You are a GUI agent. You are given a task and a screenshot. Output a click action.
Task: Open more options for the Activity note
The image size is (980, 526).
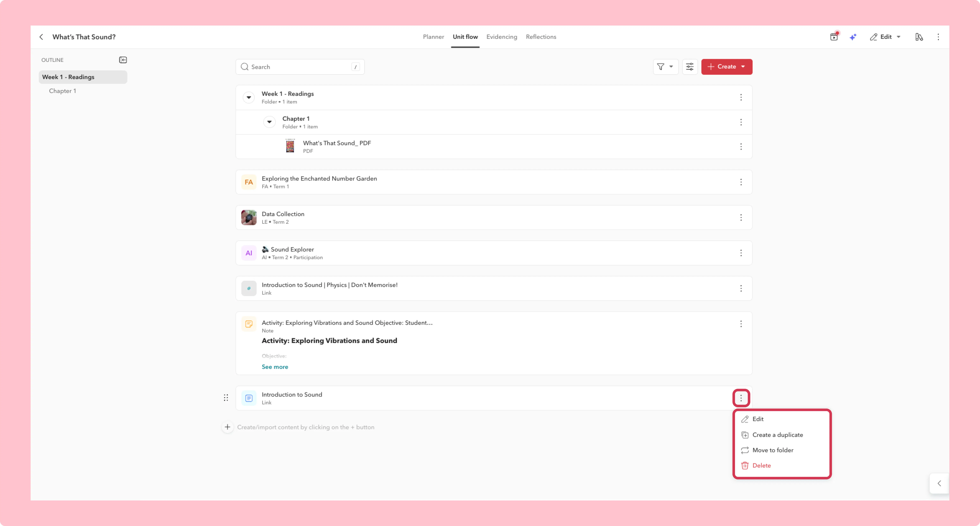coord(741,324)
